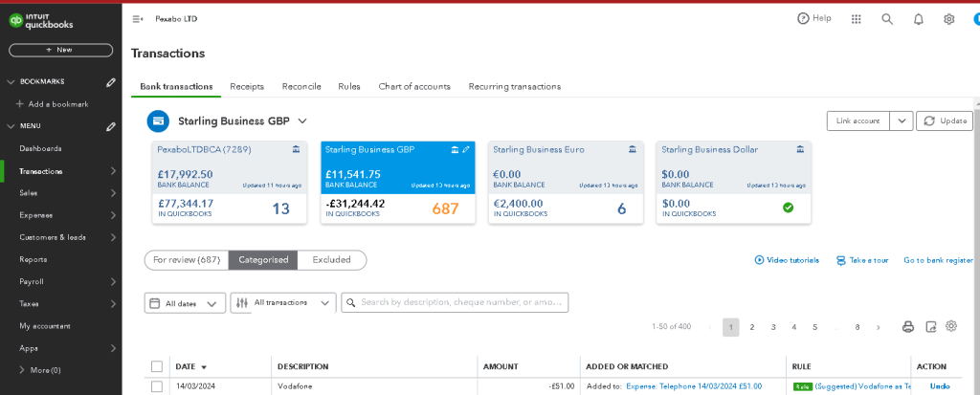This screenshot has height=395, width=980.
Task: Click the QuickBooks logo
Action: coord(41,21)
